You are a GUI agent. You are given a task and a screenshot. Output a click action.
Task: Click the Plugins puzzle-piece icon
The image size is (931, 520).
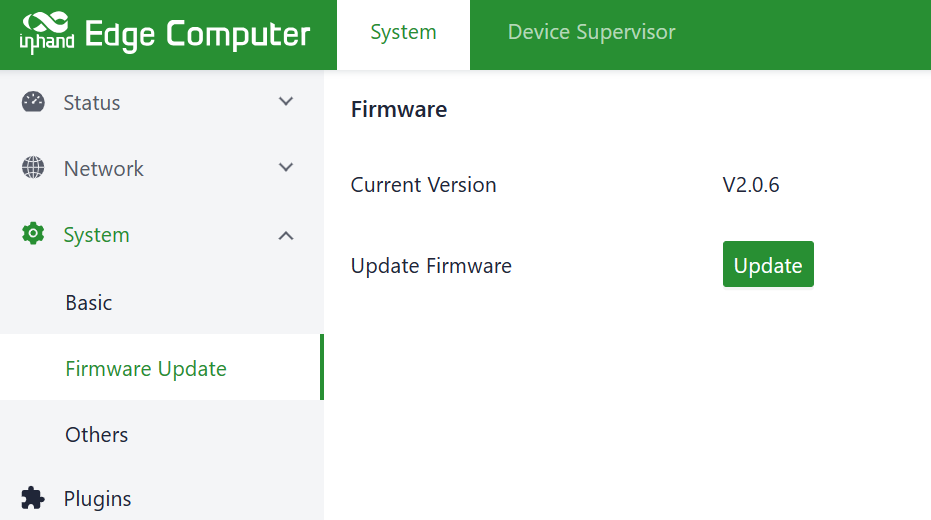click(x=33, y=498)
